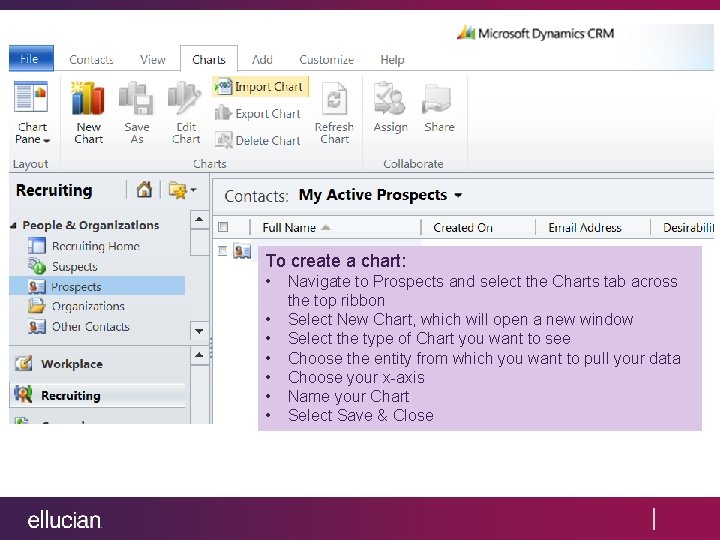Switch to the Contacts ribbon tab
Screen dimensions: 720x540
(91, 60)
